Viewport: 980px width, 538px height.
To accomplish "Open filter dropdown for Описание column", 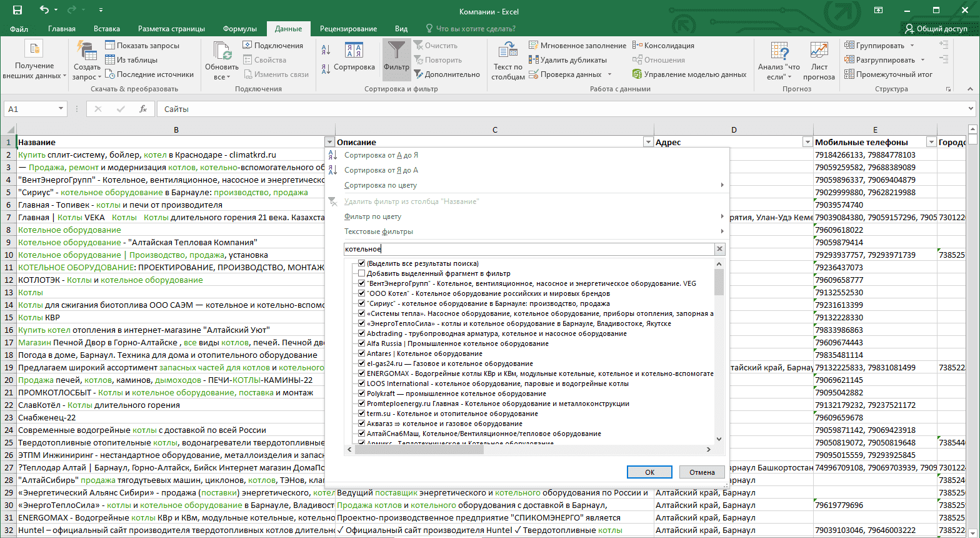I will coord(648,142).
